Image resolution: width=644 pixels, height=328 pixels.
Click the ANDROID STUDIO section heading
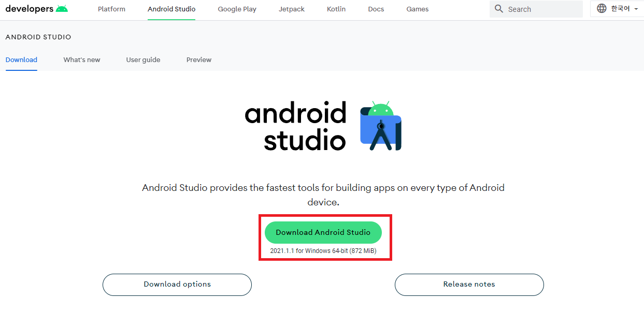point(38,37)
